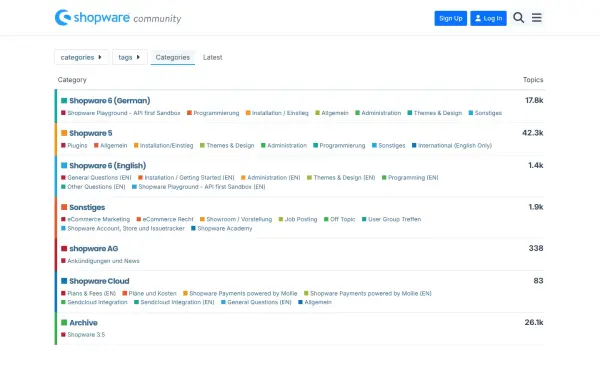This screenshot has height=375, width=600.
Task: Open Shopware 3.5 subcategory under Archive
Action: (x=86, y=335)
